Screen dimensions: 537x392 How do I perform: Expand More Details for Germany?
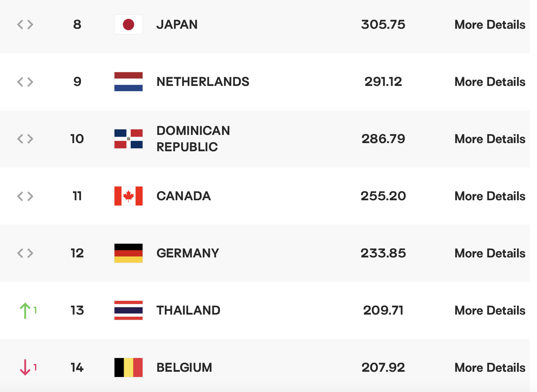490,253
